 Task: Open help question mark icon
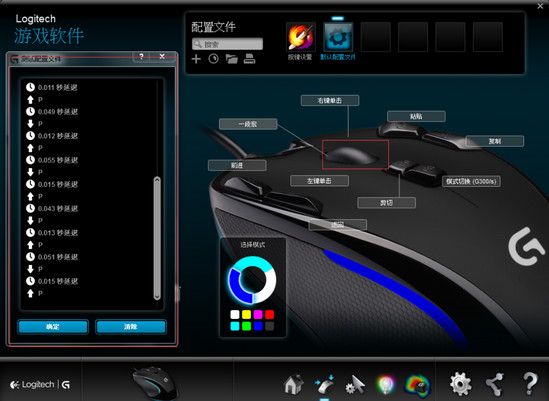point(530,384)
